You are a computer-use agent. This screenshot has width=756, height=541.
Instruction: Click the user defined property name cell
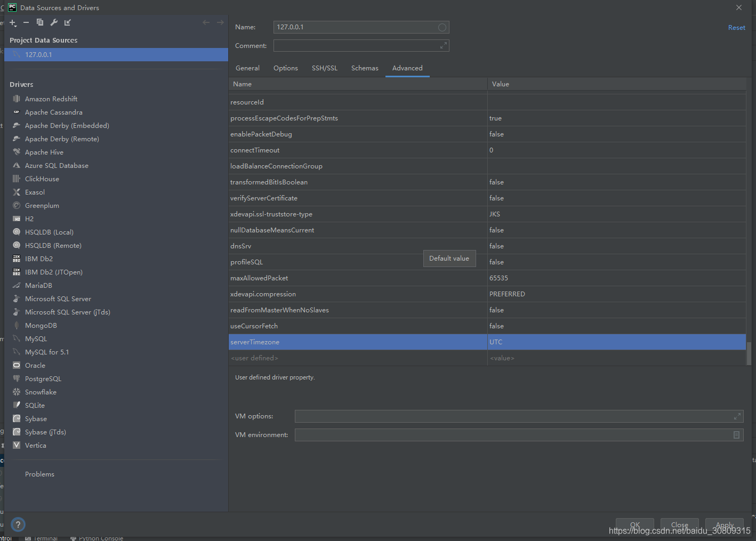click(255, 358)
